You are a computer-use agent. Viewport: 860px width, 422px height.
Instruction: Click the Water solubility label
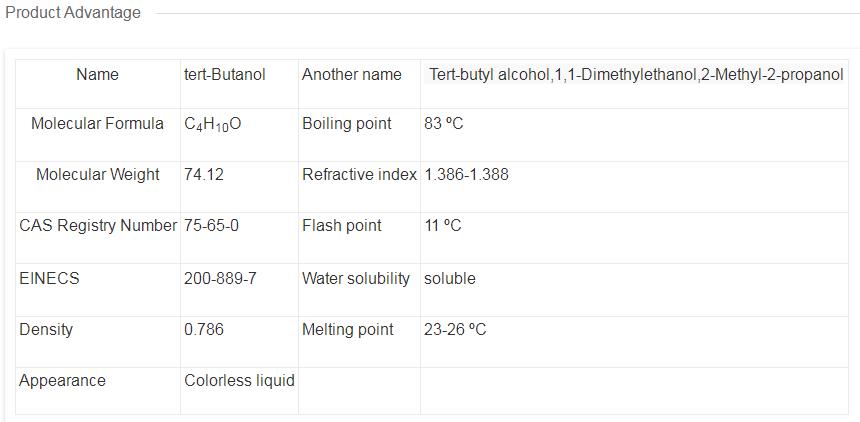coord(356,278)
